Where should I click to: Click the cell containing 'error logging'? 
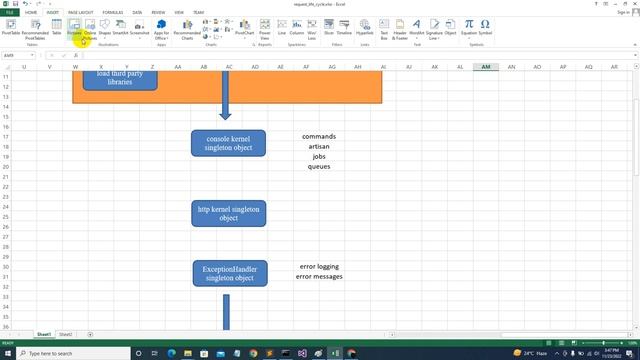coord(319,267)
